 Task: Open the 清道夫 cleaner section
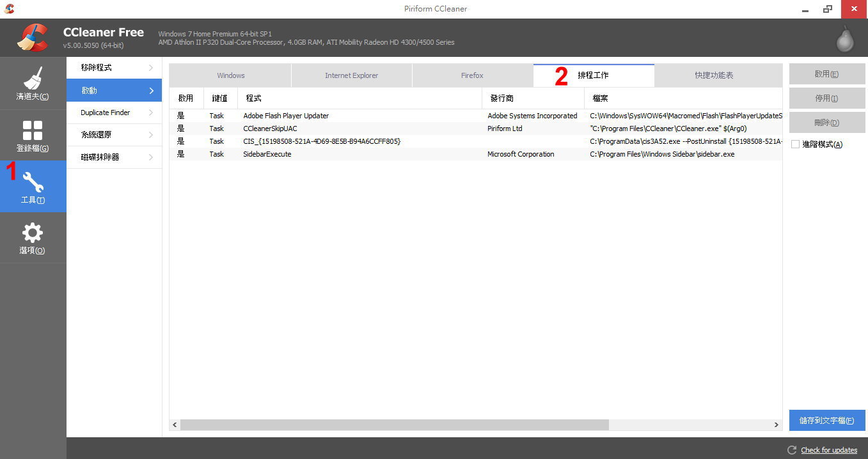[33, 83]
